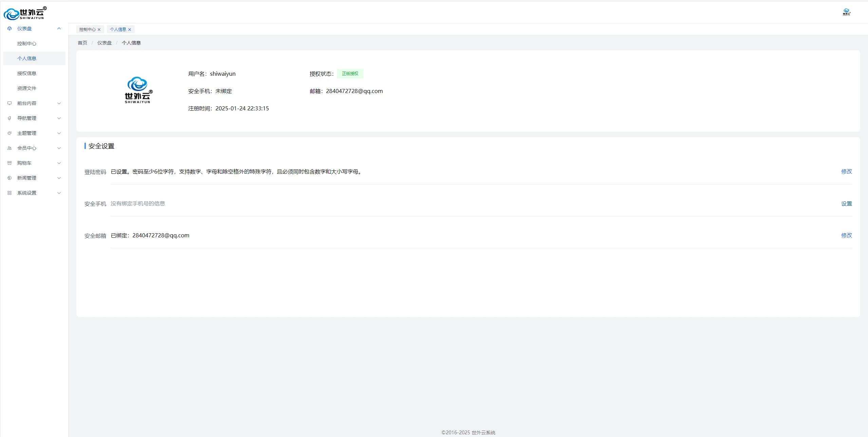This screenshot has height=437, width=868.
Task: Expand the 系统设置 submenu arrow
Action: coord(59,193)
